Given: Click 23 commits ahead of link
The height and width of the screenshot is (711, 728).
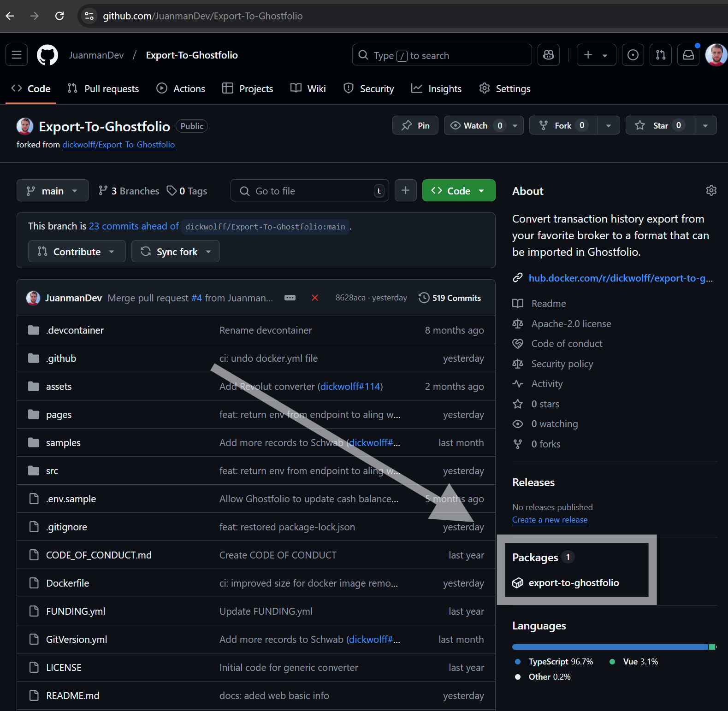Looking at the screenshot, I should click(134, 226).
